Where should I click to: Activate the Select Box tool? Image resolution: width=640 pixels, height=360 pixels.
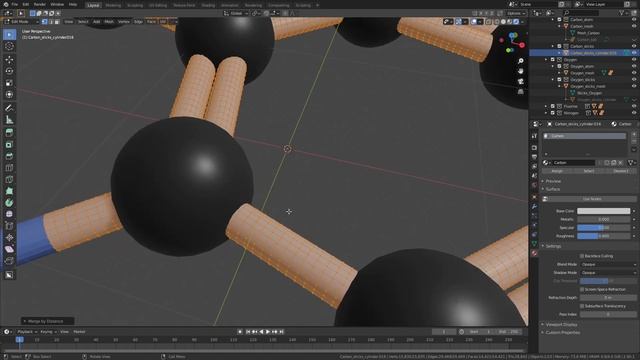[9, 34]
